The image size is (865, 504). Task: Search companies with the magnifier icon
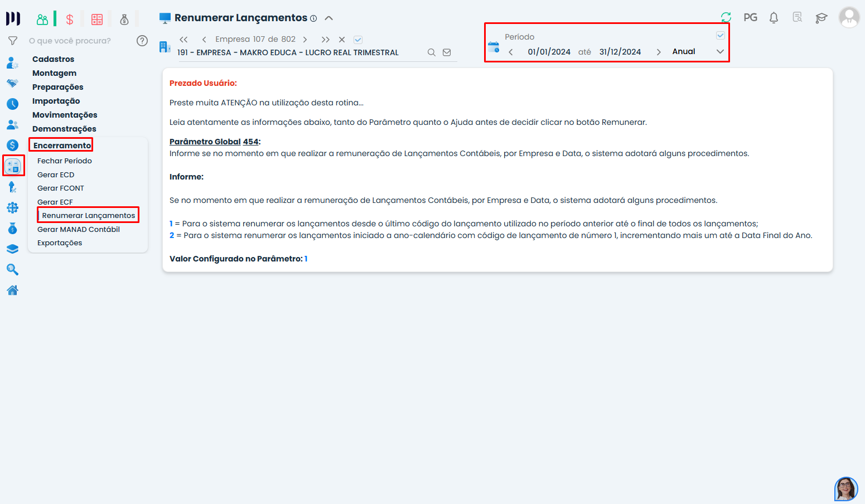coord(432,52)
